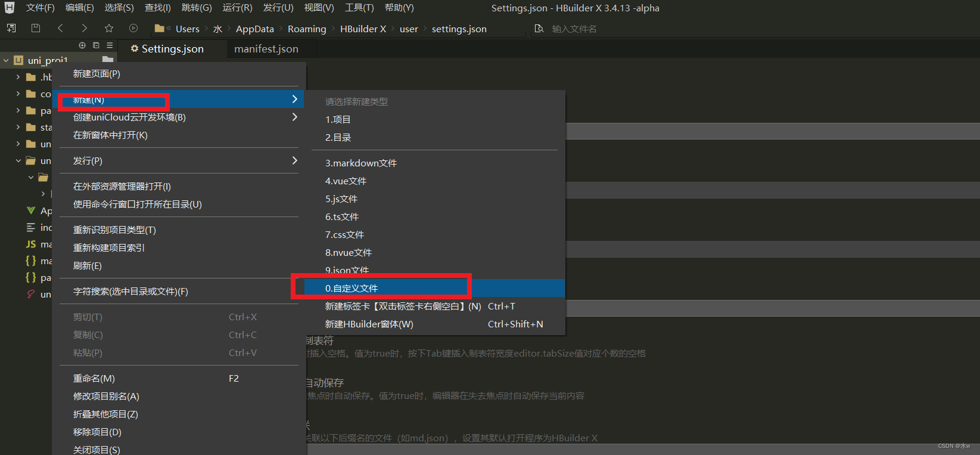Screen dimensions: 980x455
Task: Open the 帮助(Y) menu
Action: pos(399,8)
